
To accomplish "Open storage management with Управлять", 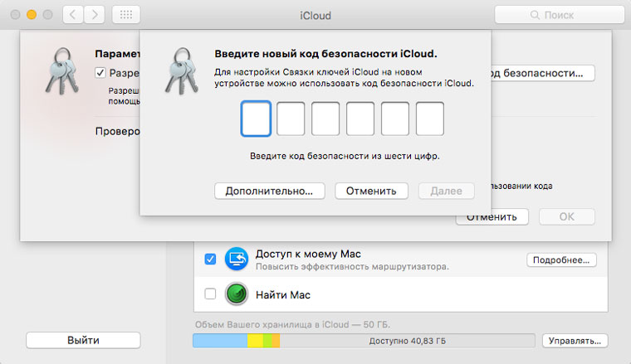I will click(575, 341).
